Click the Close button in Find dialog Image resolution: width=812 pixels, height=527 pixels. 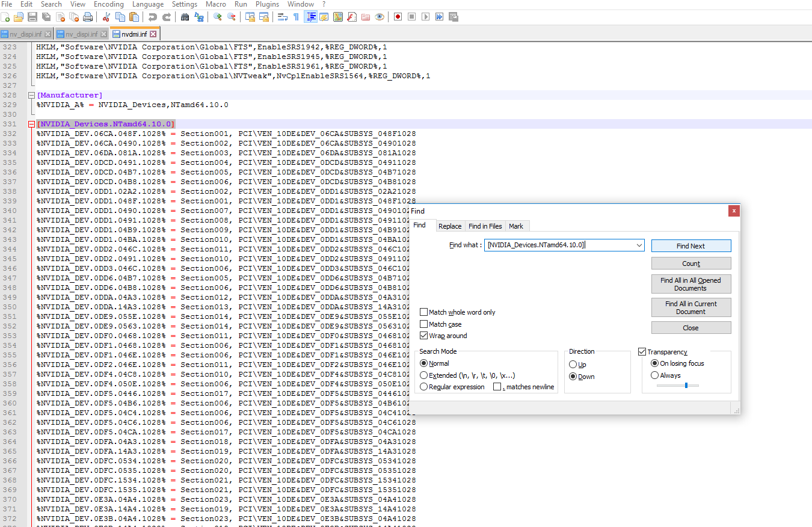[691, 328]
